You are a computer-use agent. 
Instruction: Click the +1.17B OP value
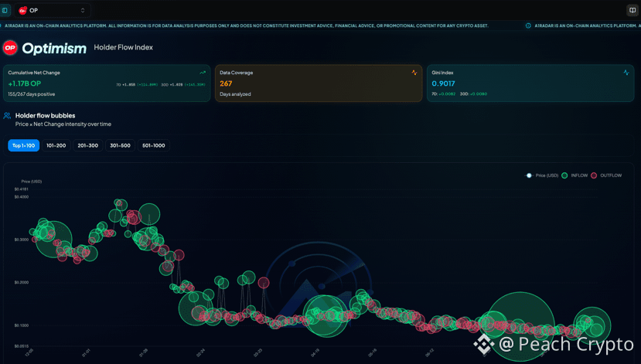click(25, 83)
